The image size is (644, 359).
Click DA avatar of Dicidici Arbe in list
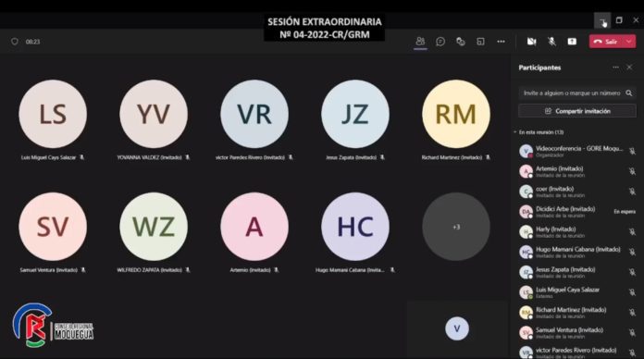[x=526, y=212]
